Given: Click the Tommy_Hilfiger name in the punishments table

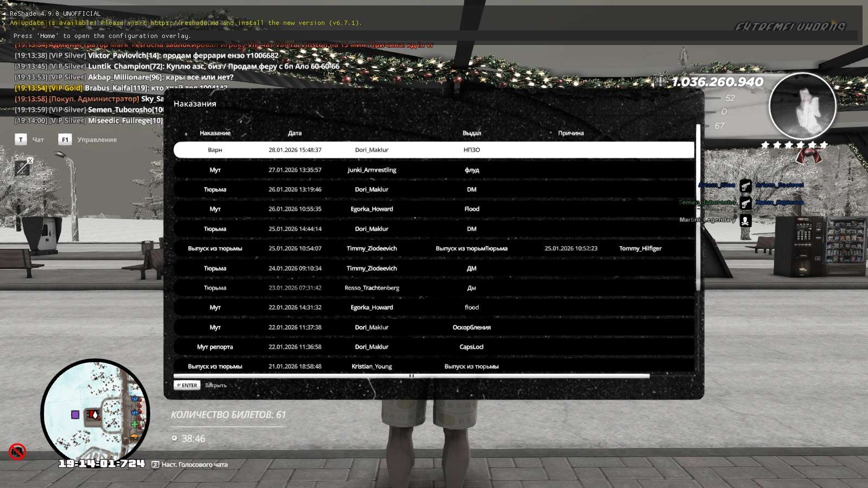Looking at the screenshot, I should click(x=640, y=248).
